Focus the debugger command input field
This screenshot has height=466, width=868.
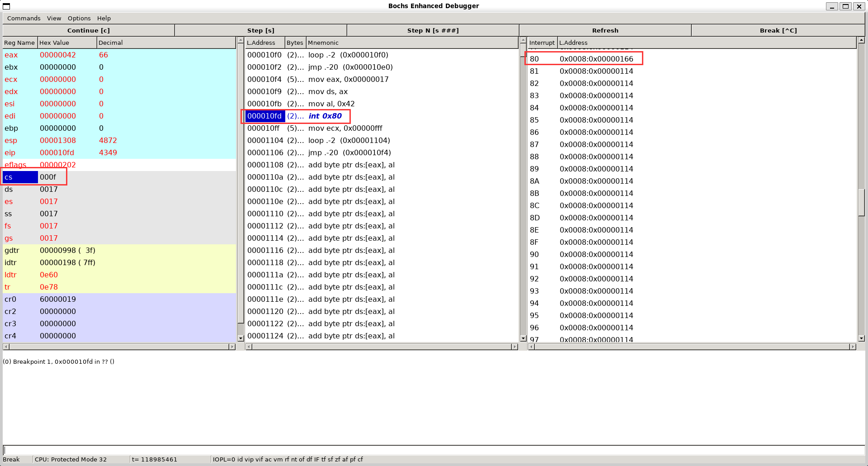click(x=434, y=450)
